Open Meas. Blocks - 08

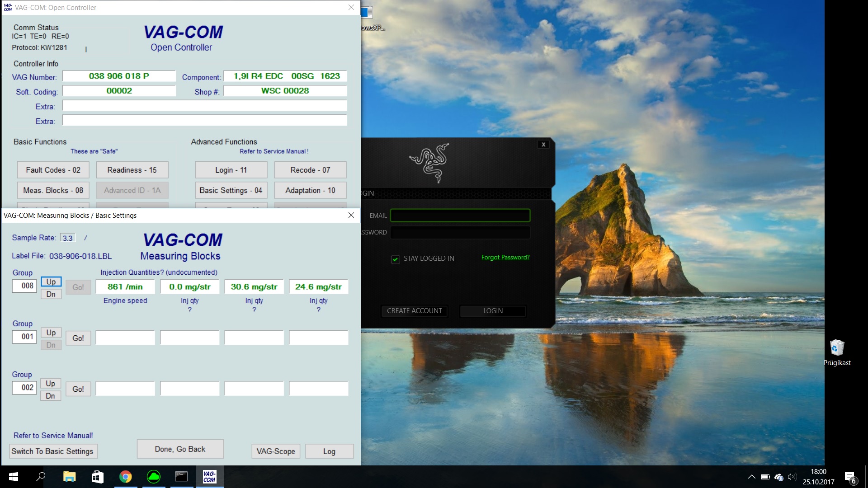(53, 190)
